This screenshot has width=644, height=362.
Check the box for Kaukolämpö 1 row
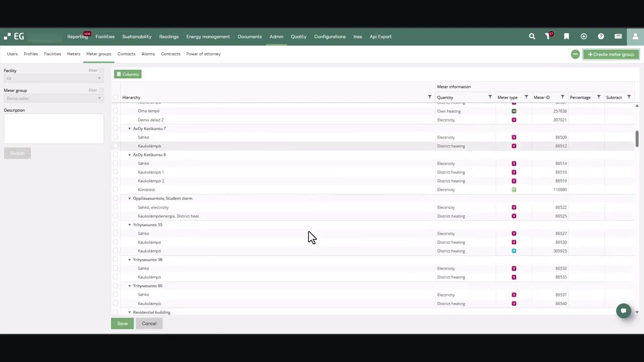click(x=115, y=172)
